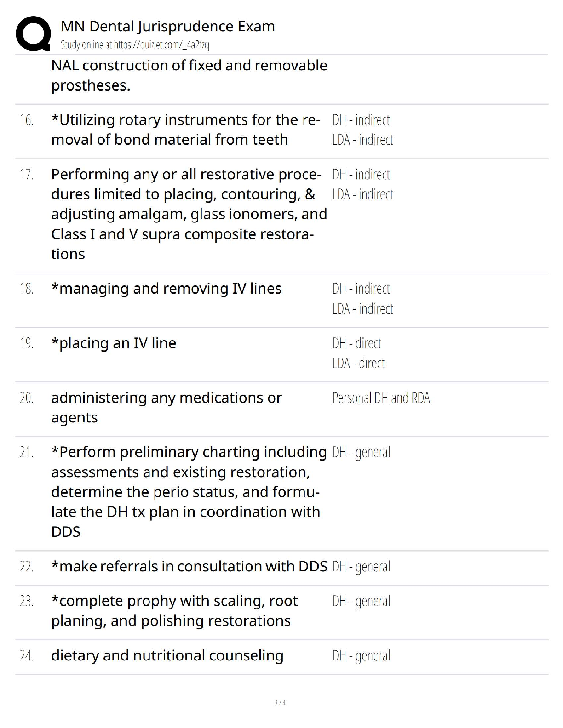Click the LDA - direct answer for item 19
563x728 pixels.
[x=358, y=364]
